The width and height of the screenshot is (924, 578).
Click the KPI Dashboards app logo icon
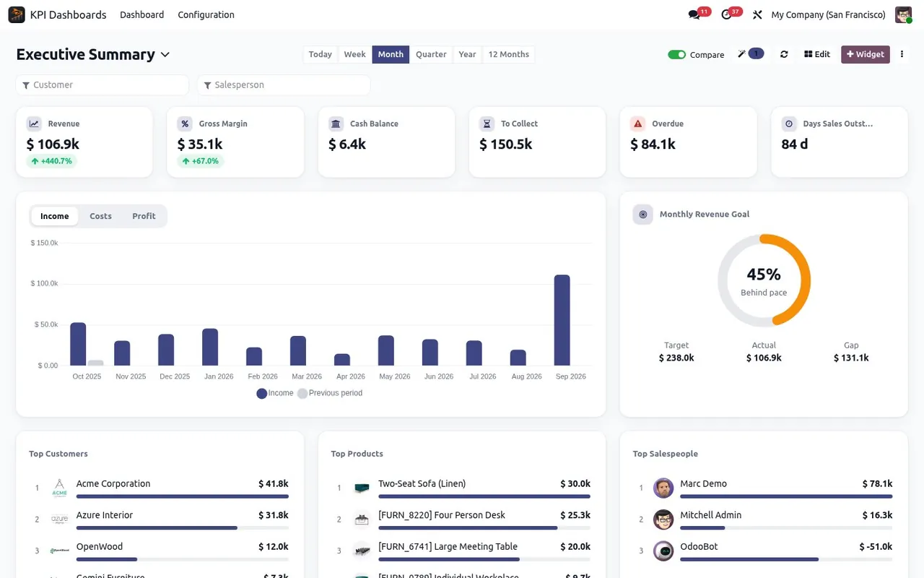click(x=17, y=14)
